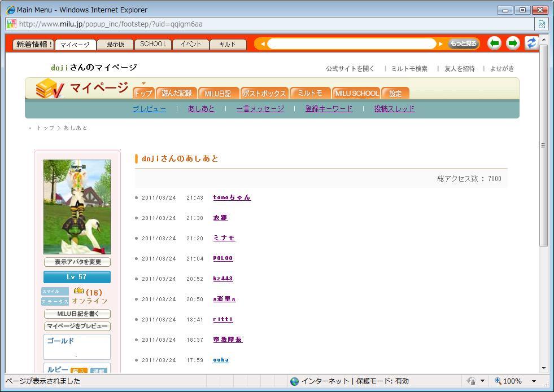Open the tomoちゃん visitor profile link
Screen dimensions: 554x392
click(x=232, y=197)
